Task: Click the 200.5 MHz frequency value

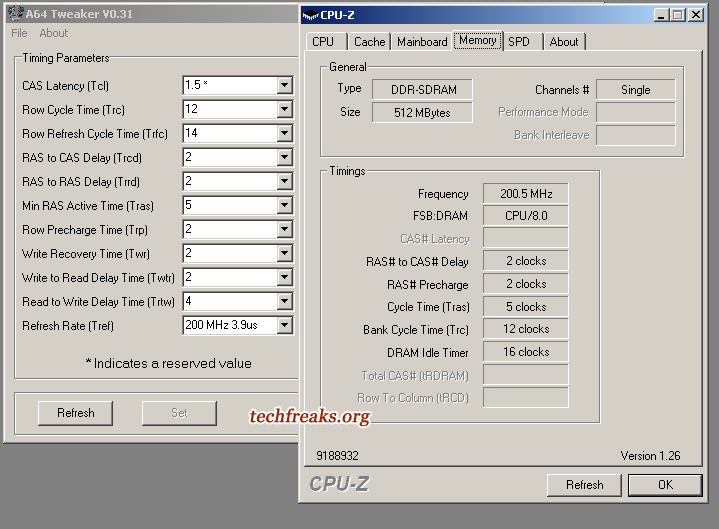Action: click(526, 193)
